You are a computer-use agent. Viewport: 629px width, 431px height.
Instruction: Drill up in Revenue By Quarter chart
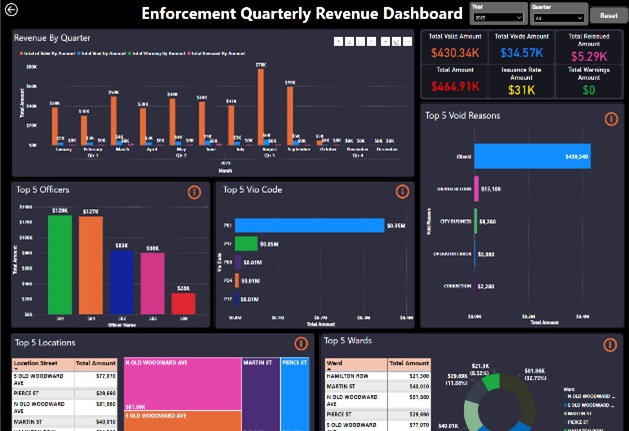click(338, 41)
